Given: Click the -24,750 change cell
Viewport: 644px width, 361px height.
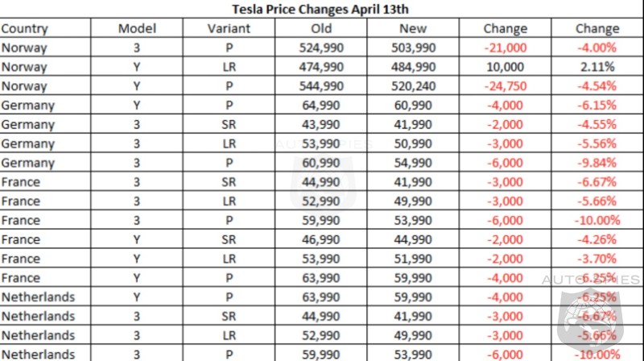Looking at the screenshot, I should point(505,86).
